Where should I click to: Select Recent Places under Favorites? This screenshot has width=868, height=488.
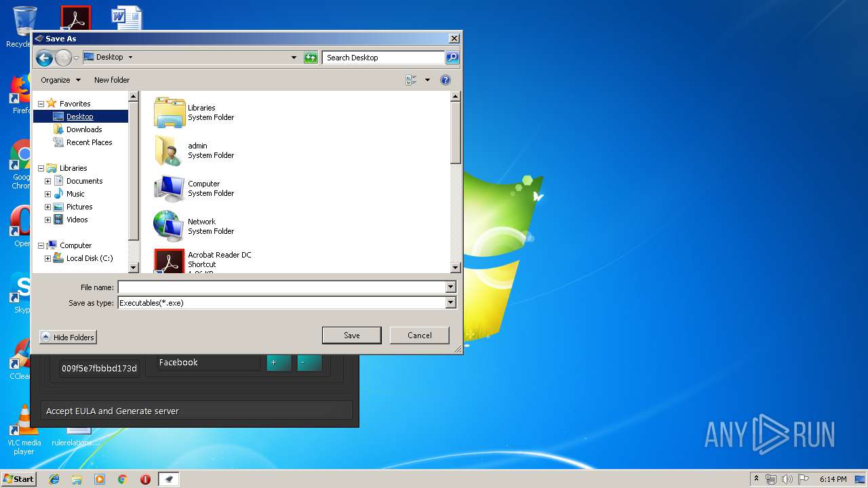pos(89,142)
